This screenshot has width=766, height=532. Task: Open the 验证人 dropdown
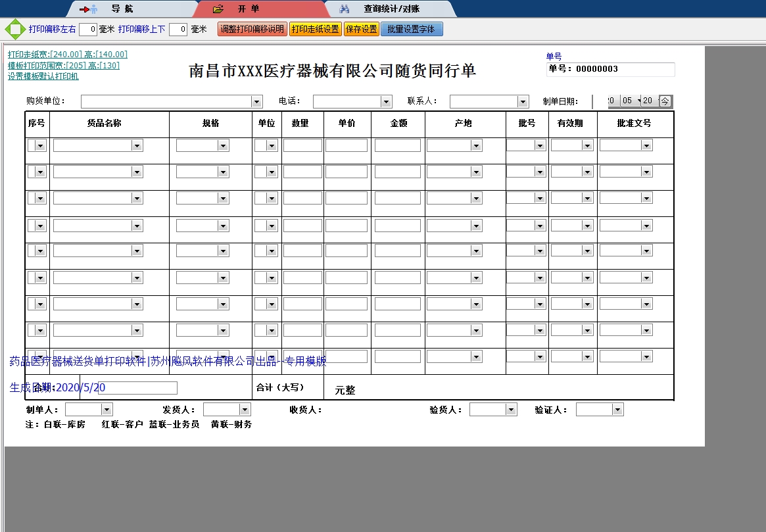[x=617, y=410]
